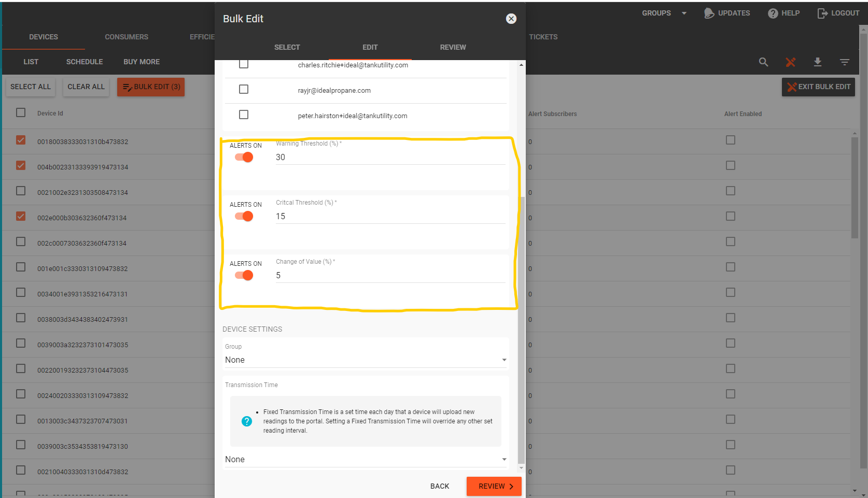The width and height of the screenshot is (868, 498).
Task: Close the Bulk Edit dialog
Action: pos(511,19)
